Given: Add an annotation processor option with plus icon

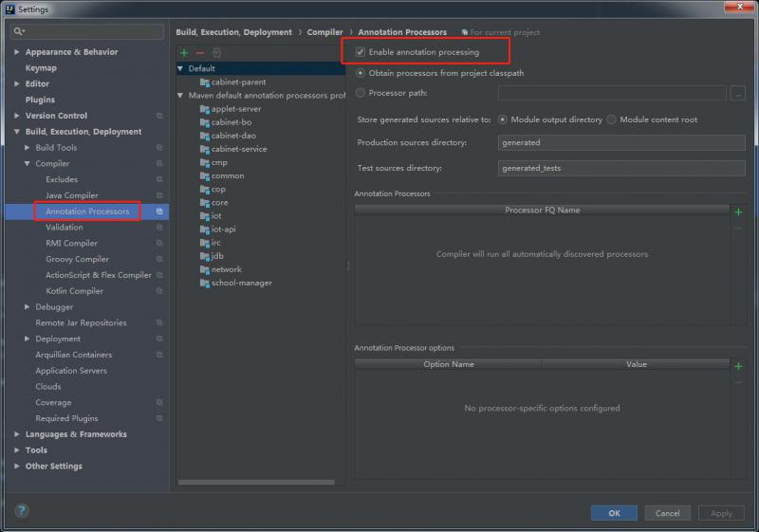Looking at the screenshot, I should (x=738, y=366).
